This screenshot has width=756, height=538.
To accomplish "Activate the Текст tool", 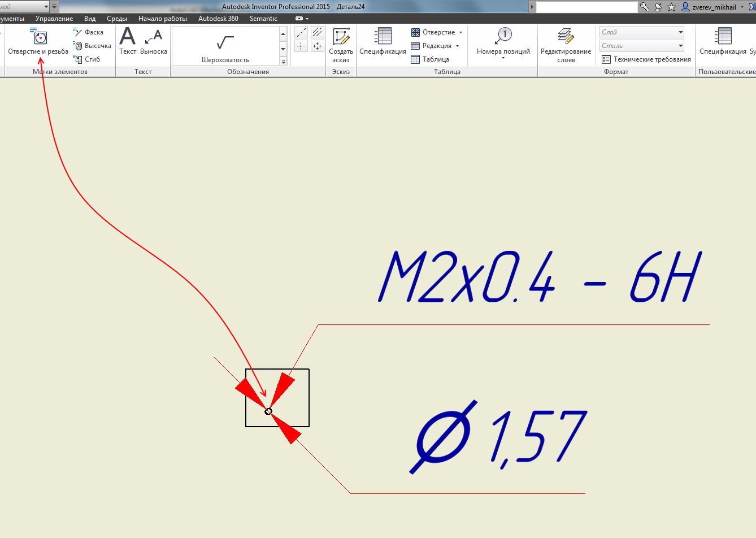I will click(x=128, y=42).
